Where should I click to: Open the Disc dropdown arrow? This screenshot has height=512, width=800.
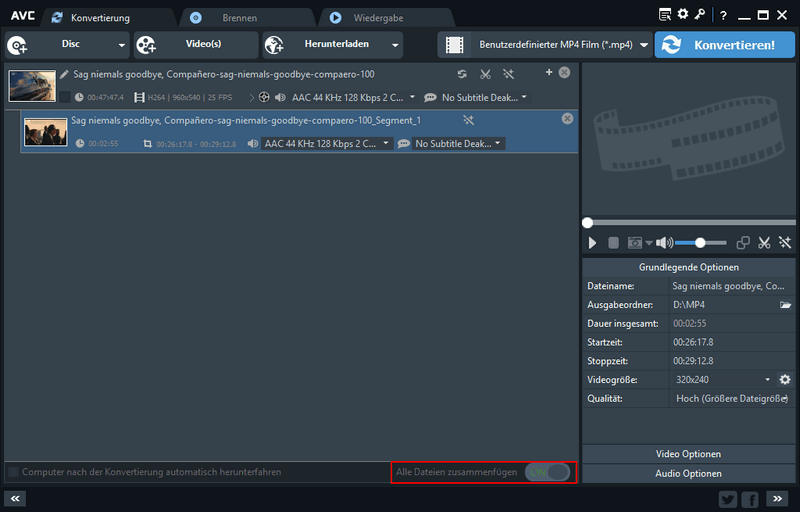click(121, 45)
